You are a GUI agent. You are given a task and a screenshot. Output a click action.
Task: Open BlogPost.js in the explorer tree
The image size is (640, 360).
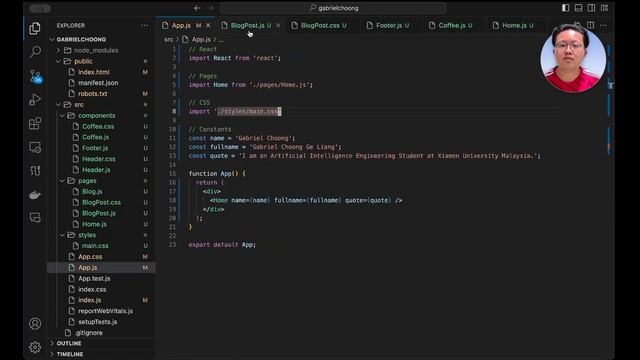(x=99, y=213)
